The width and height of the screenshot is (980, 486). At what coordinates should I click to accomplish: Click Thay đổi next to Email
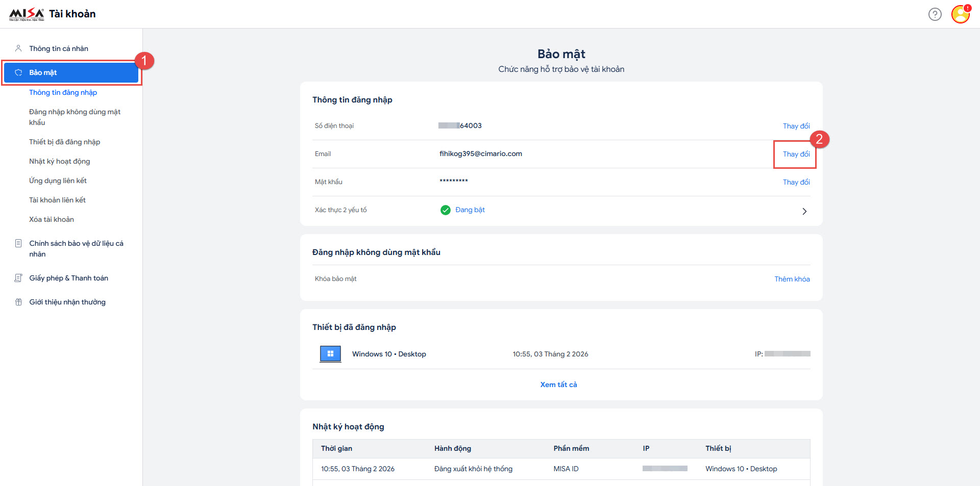pyautogui.click(x=796, y=154)
